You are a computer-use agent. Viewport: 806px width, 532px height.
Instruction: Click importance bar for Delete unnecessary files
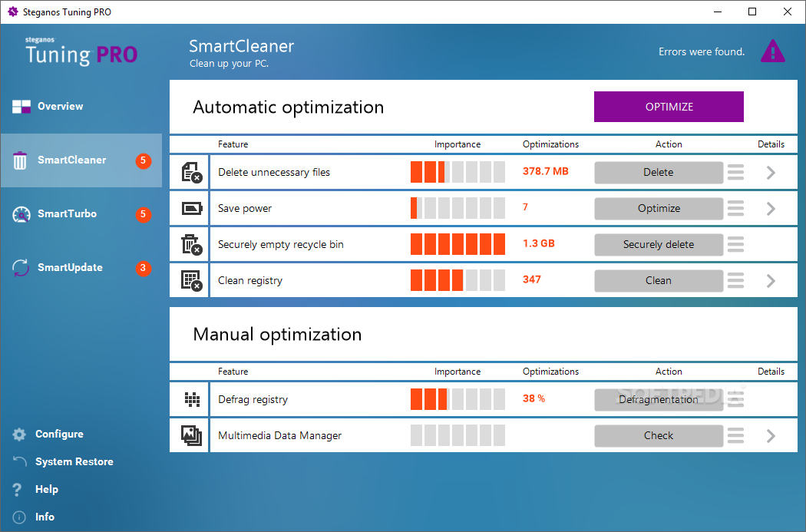click(x=458, y=172)
